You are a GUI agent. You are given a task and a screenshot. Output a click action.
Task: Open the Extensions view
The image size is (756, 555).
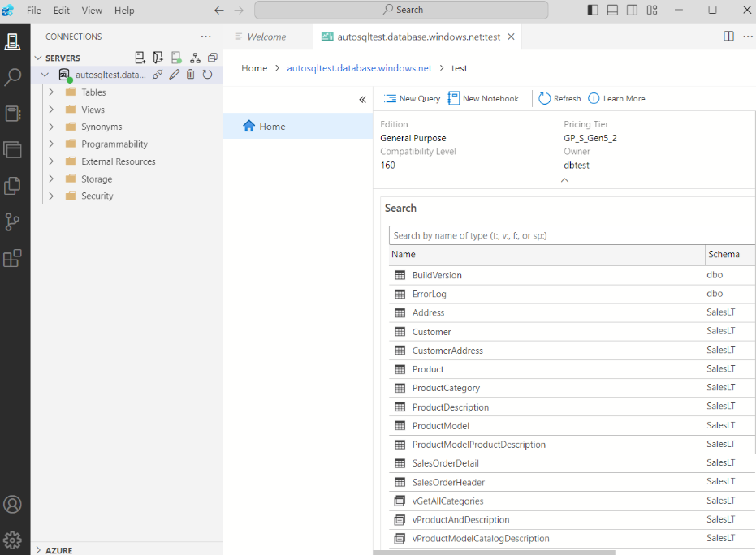pyautogui.click(x=13, y=258)
